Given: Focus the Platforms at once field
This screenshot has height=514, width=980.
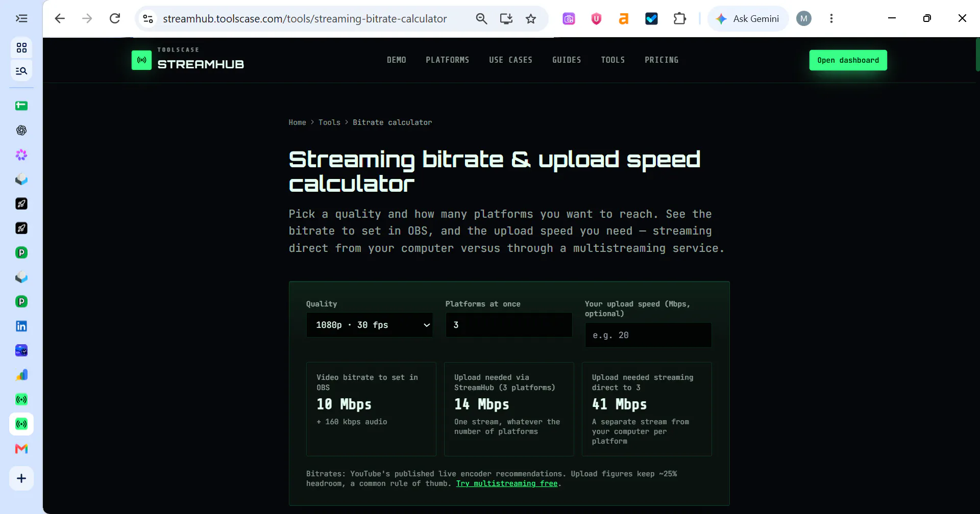Looking at the screenshot, I should coord(509,325).
